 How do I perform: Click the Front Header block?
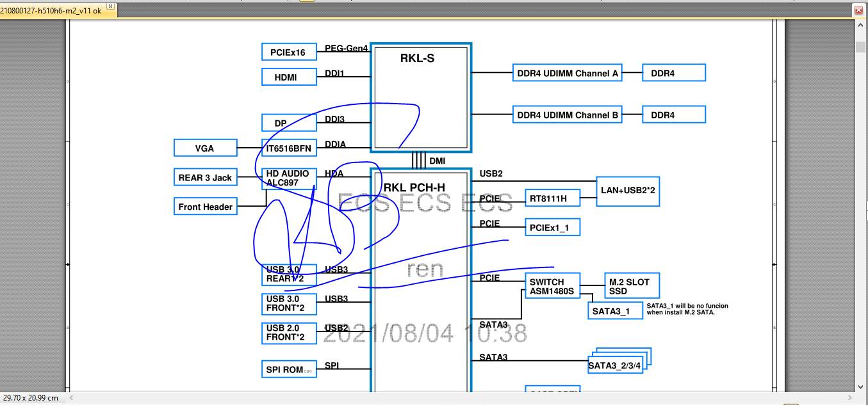(205, 207)
